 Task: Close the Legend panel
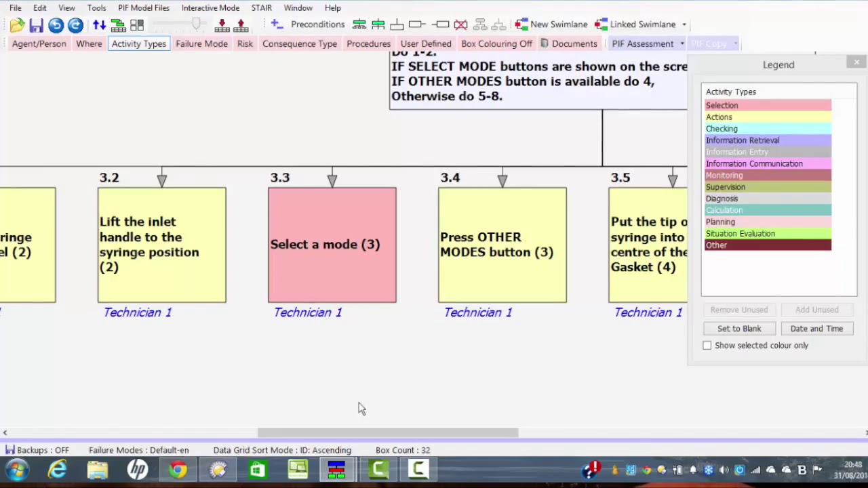(x=856, y=62)
